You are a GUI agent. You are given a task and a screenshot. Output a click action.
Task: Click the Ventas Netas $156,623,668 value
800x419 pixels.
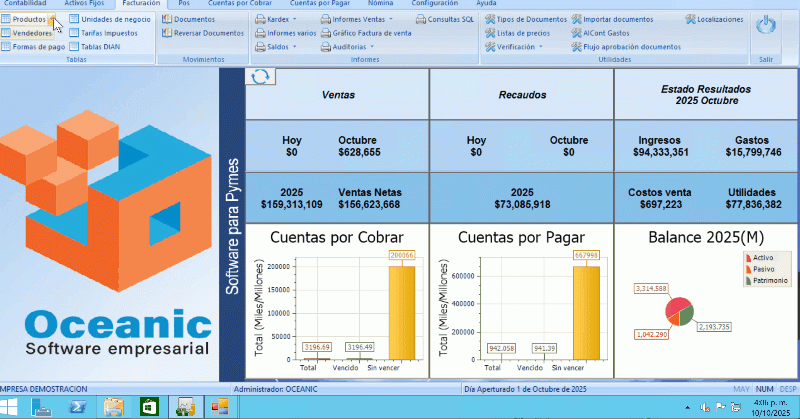pos(369,205)
